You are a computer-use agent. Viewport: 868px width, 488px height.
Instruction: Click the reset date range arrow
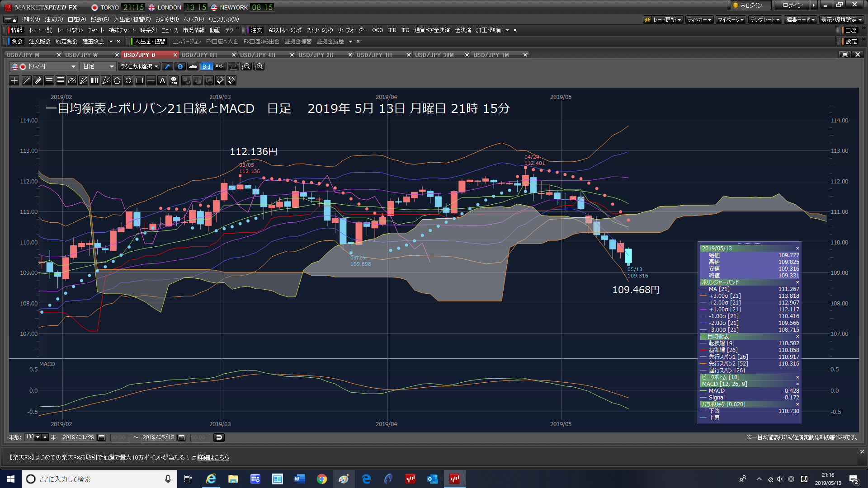click(x=219, y=437)
